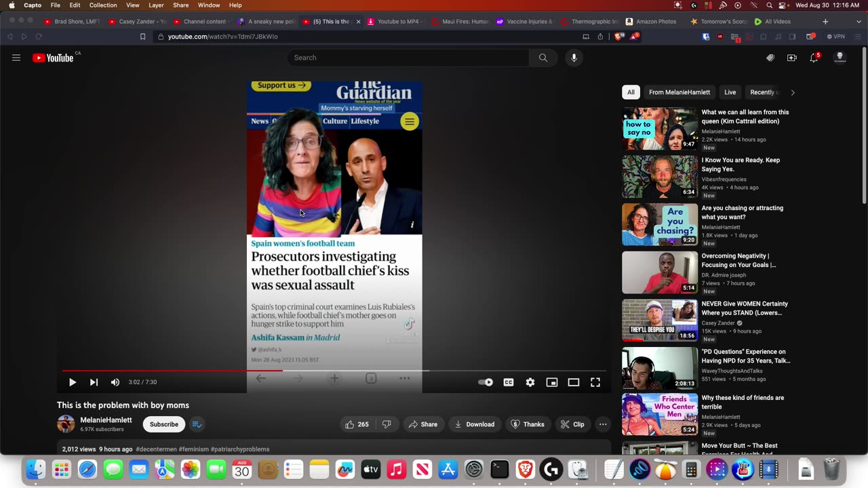Open a new browser tab
868x488 pixels.
point(825,22)
